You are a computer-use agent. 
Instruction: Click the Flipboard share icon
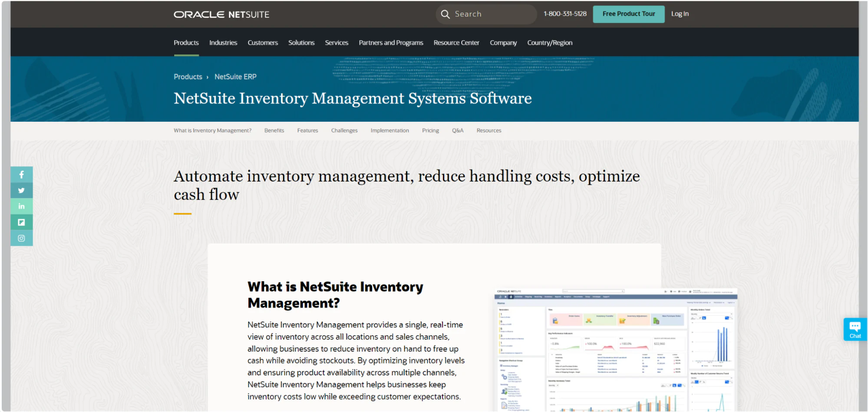click(21, 222)
